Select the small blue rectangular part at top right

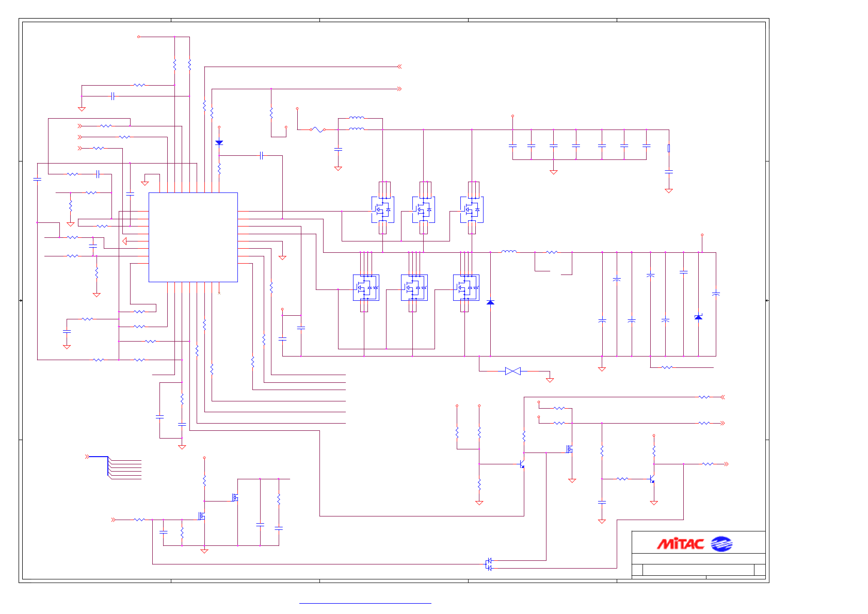pyautogui.click(x=669, y=148)
